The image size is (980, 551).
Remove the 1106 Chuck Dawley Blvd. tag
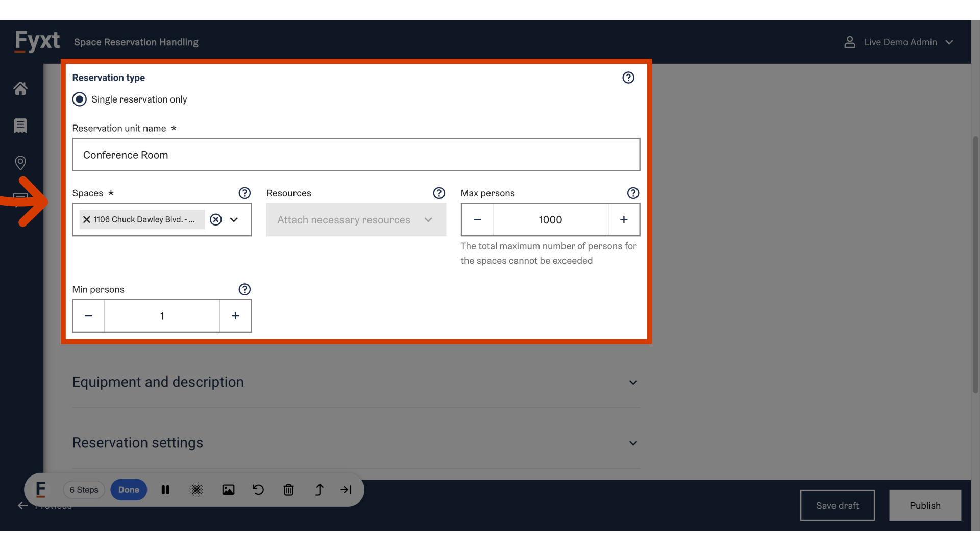[x=87, y=220]
